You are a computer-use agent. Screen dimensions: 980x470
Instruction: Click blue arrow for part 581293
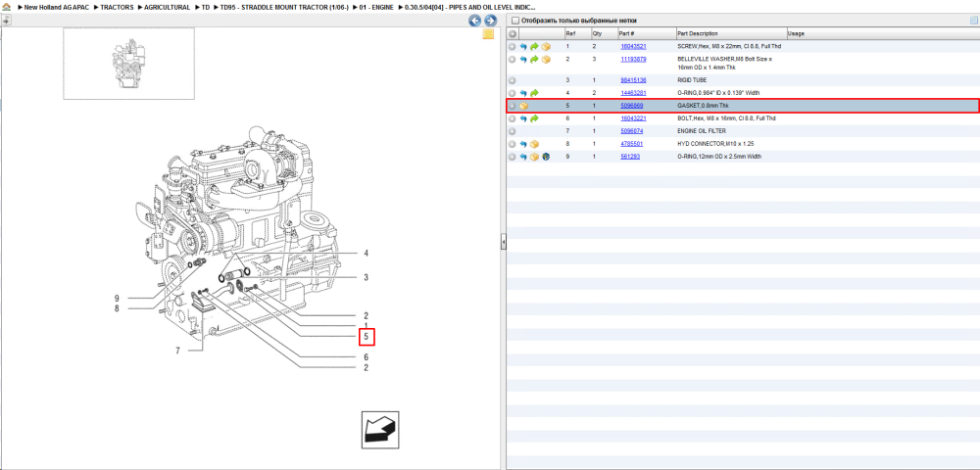[523, 157]
